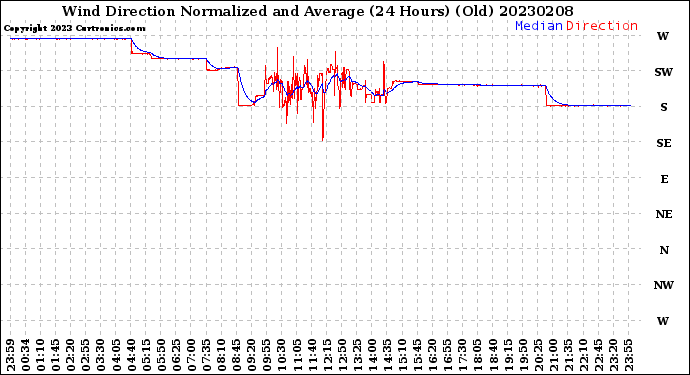
Task: Click the '14:35' time label
Action: (387, 355)
